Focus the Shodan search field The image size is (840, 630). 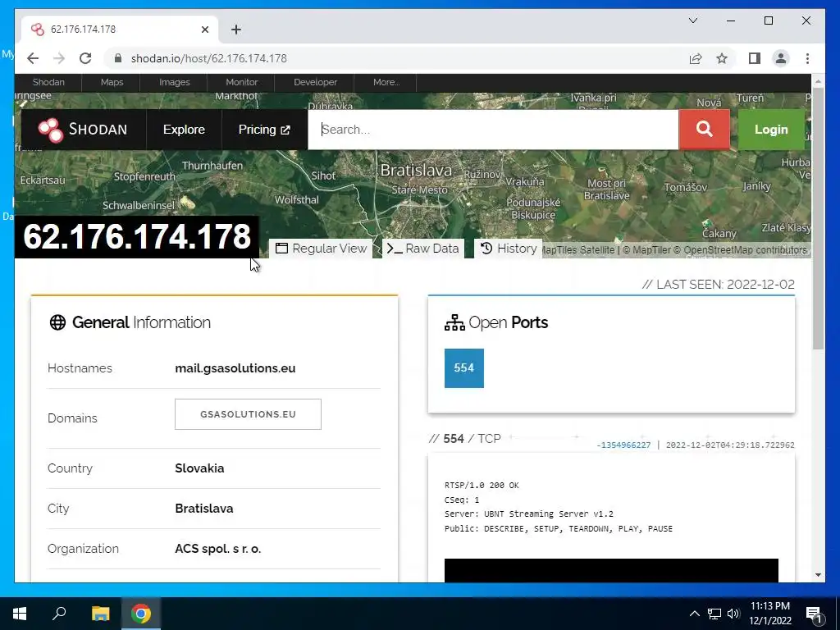point(493,130)
